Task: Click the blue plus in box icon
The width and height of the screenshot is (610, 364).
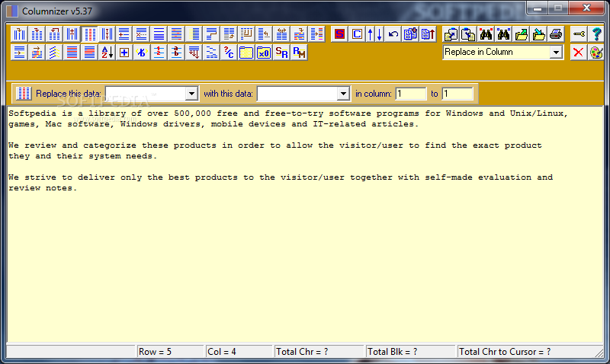Action: coord(124,52)
